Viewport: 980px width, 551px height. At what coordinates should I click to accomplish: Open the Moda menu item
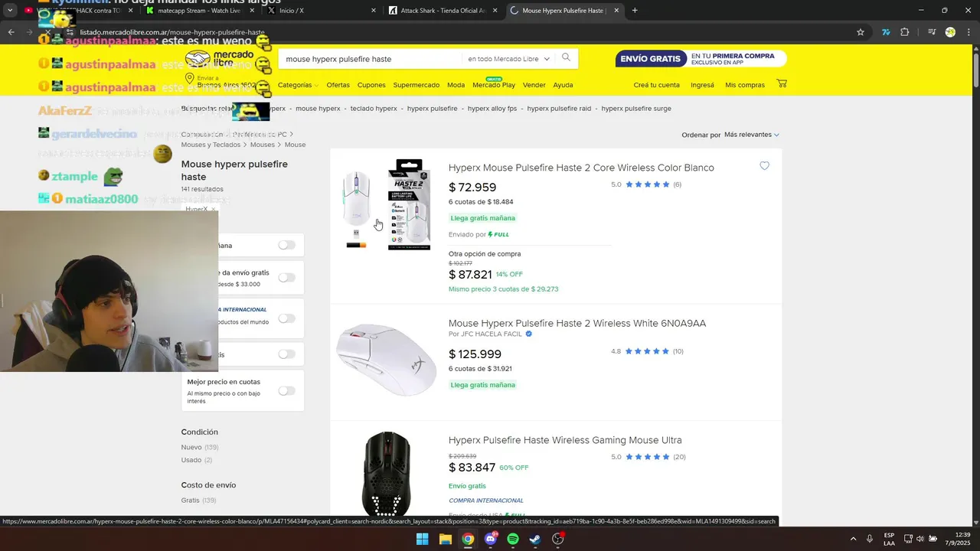456,85
